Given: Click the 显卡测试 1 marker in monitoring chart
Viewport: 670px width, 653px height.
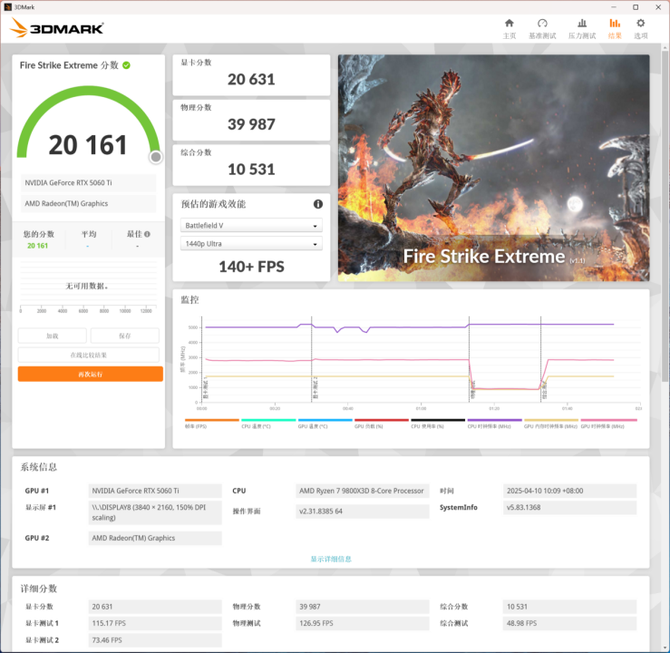Looking at the screenshot, I should pos(206,388).
